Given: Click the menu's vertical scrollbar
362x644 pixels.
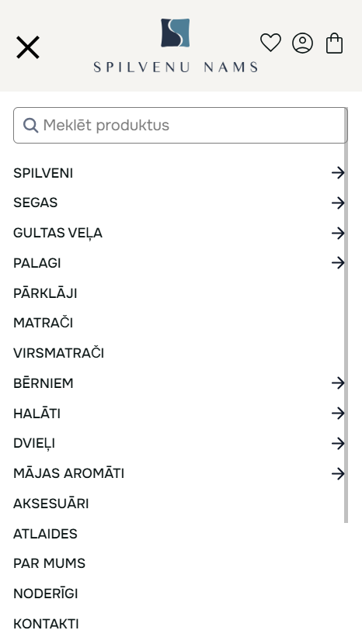Looking at the screenshot, I should (346, 315).
